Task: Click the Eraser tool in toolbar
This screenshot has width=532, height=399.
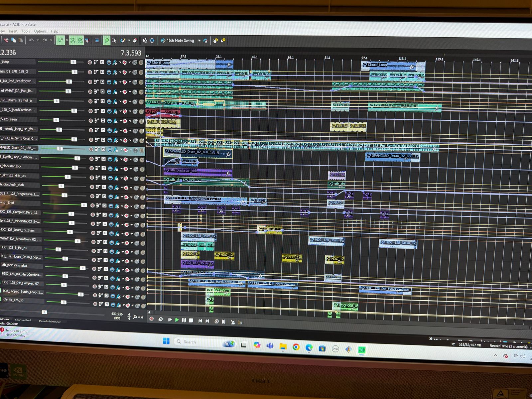Action: (x=135, y=41)
